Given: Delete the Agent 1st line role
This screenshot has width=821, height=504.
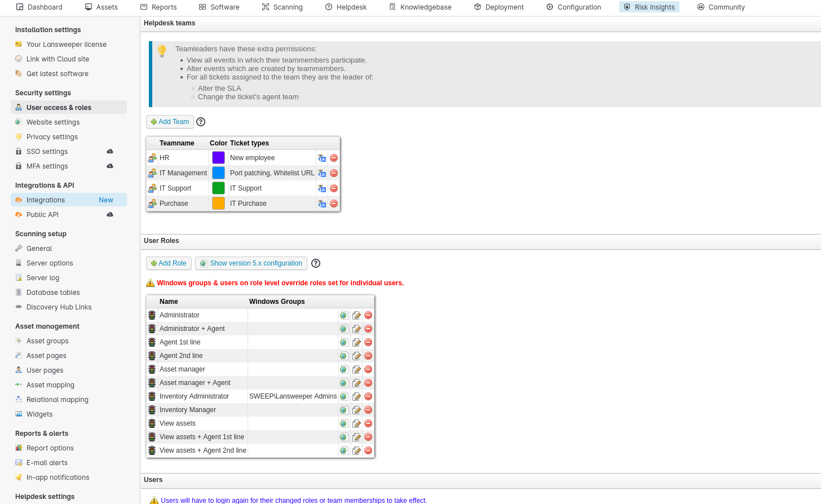Looking at the screenshot, I should [x=368, y=342].
